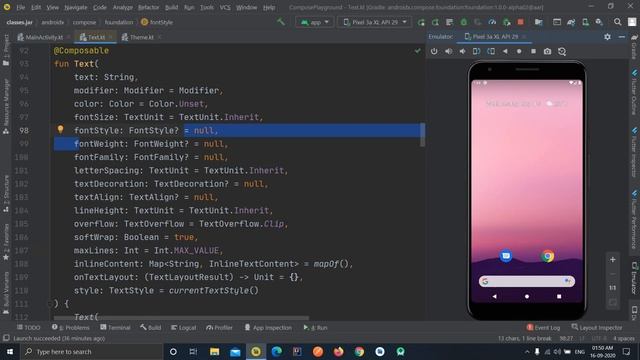
Task: Click the emulator toolbar Back triangle icon
Action: coord(505,51)
